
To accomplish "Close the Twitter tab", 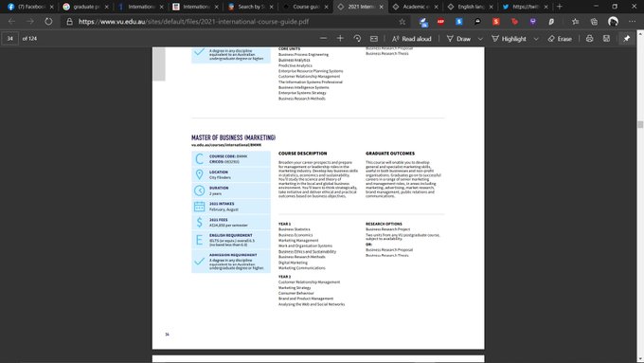I will tap(546, 7).
